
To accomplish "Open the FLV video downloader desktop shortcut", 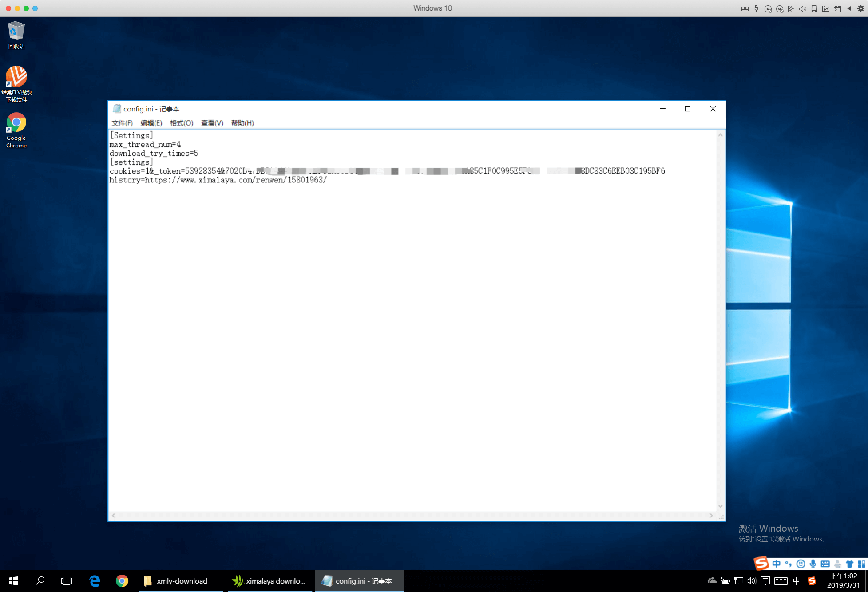I will (x=16, y=77).
